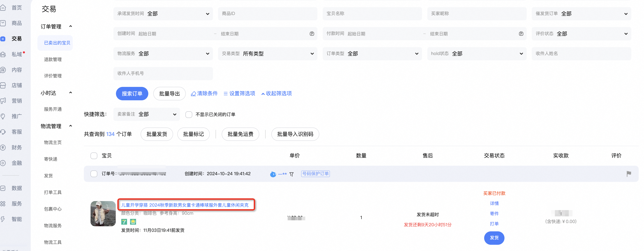
Task: Open 打单工具 menu item
Action: [53, 193]
